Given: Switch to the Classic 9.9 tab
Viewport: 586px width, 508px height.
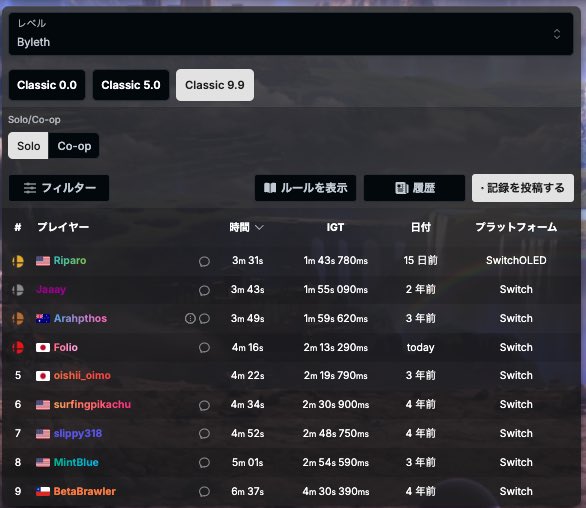Looking at the screenshot, I should pyautogui.click(x=215, y=85).
